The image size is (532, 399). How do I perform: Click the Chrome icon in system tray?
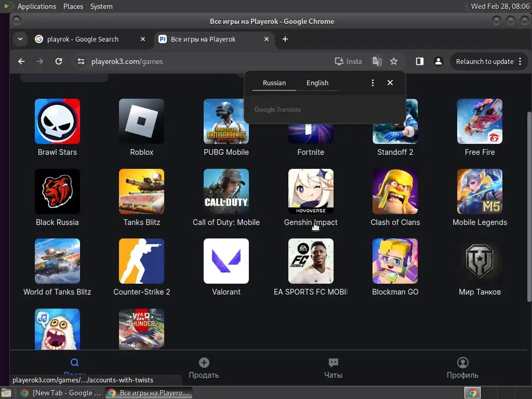click(472, 393)
